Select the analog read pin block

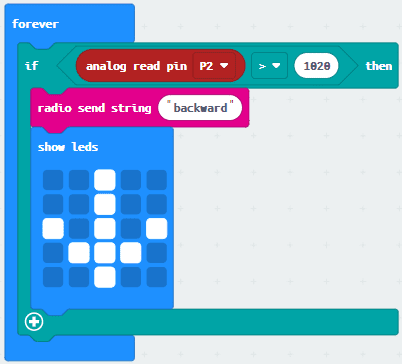pyautogui.click(x=160, y=66)
